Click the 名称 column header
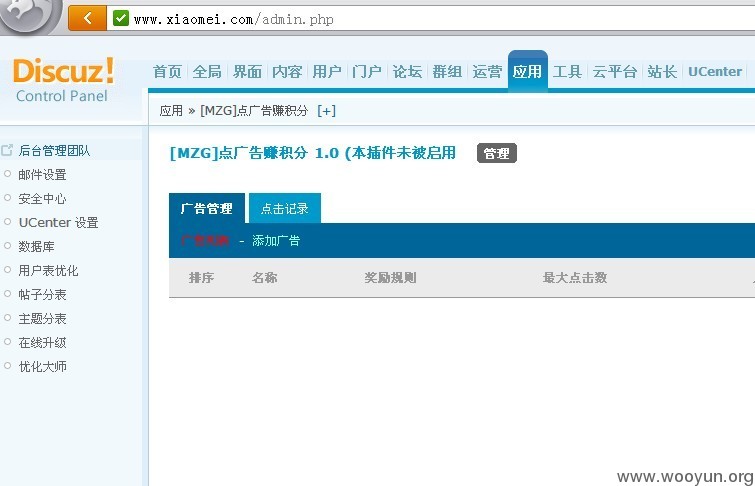755x486 pixels. point(264,277)
